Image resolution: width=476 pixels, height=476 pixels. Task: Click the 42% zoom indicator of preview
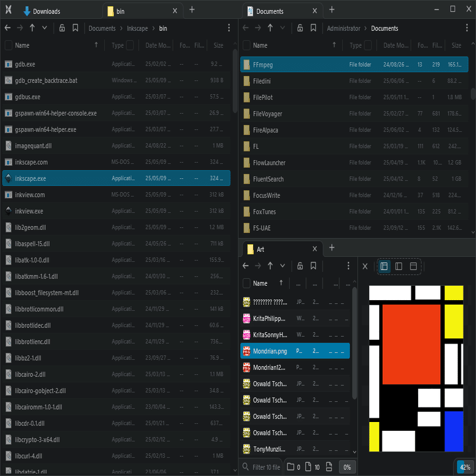(465, 467)
